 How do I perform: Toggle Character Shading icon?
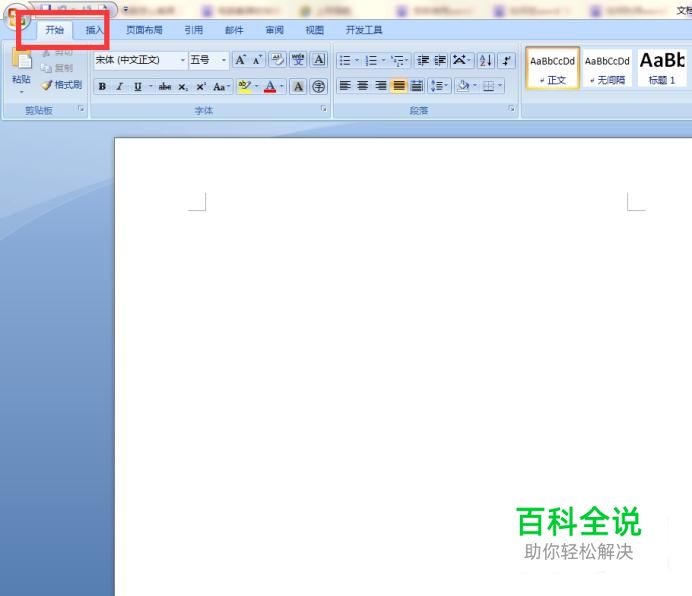coord(298,87)
